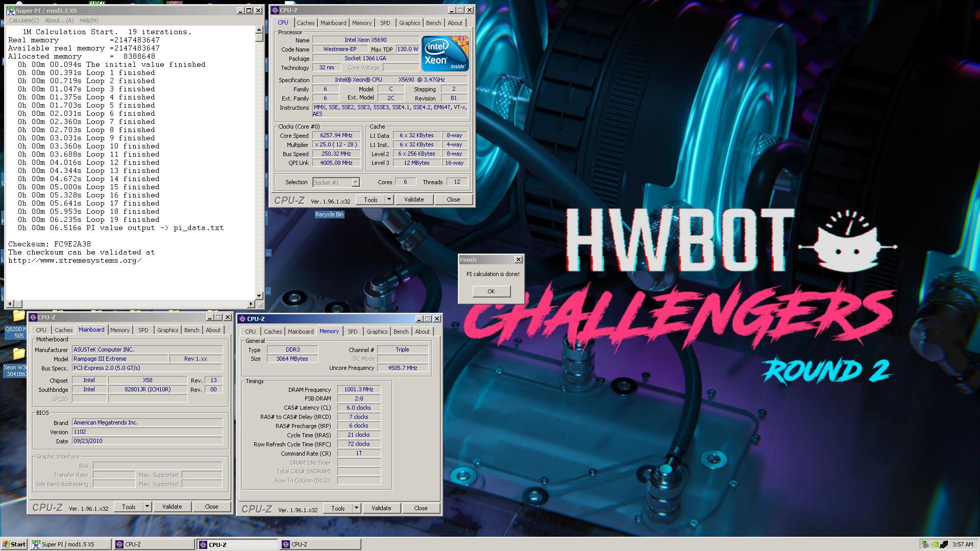Click Super PI vertical scrollbar up arrow

pyautogui.click(x=259, y=30)
